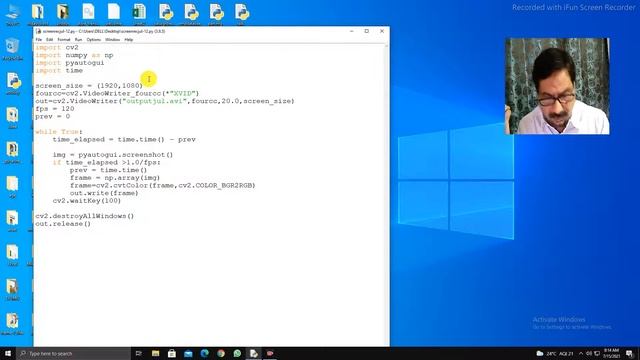Screen dimensions: 640x360
Task: Launch Google Chrome from the taskbar
Action: click(x=221, y=353)
